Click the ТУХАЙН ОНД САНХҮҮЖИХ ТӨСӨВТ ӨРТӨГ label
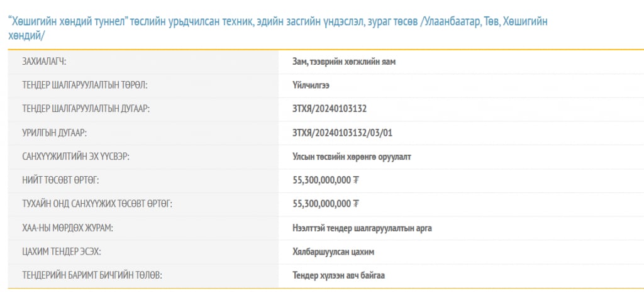 (x=97, y=204)
